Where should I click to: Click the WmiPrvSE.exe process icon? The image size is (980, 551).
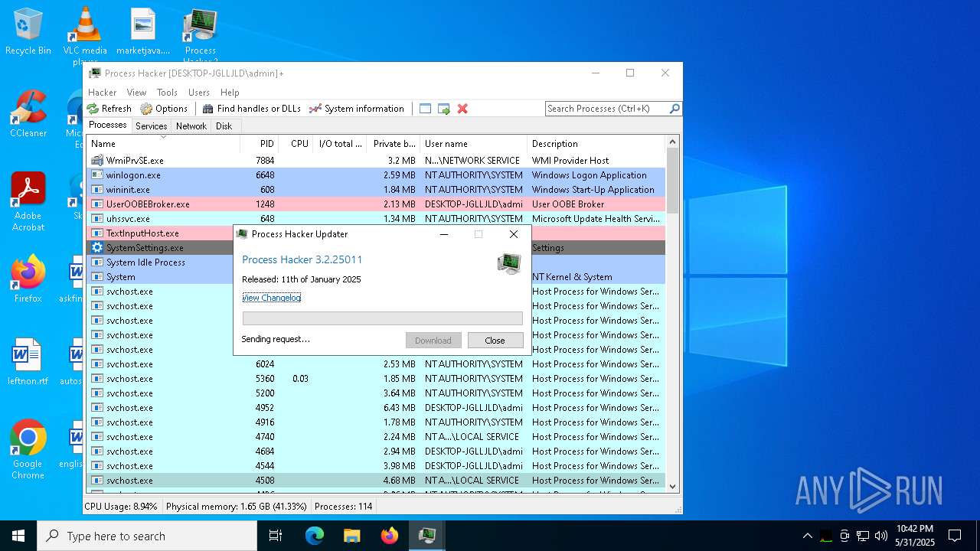coord(97,161)
